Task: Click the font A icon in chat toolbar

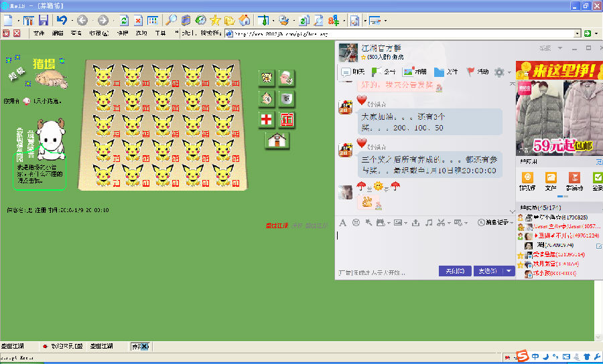Action: click(342, 222)
